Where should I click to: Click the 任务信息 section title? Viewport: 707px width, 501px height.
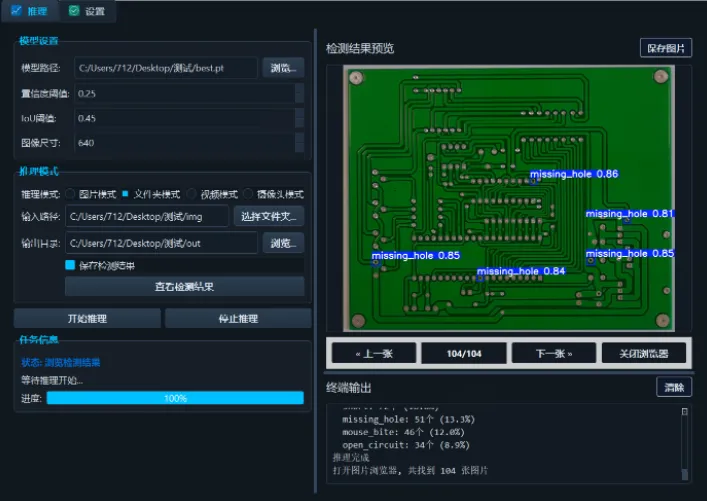38,339
